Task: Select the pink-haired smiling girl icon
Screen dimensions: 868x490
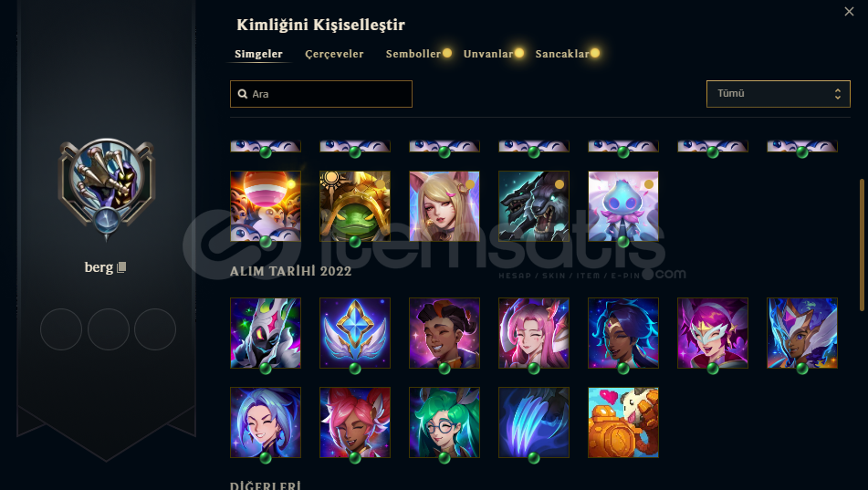Action: [x=534, y=333]
